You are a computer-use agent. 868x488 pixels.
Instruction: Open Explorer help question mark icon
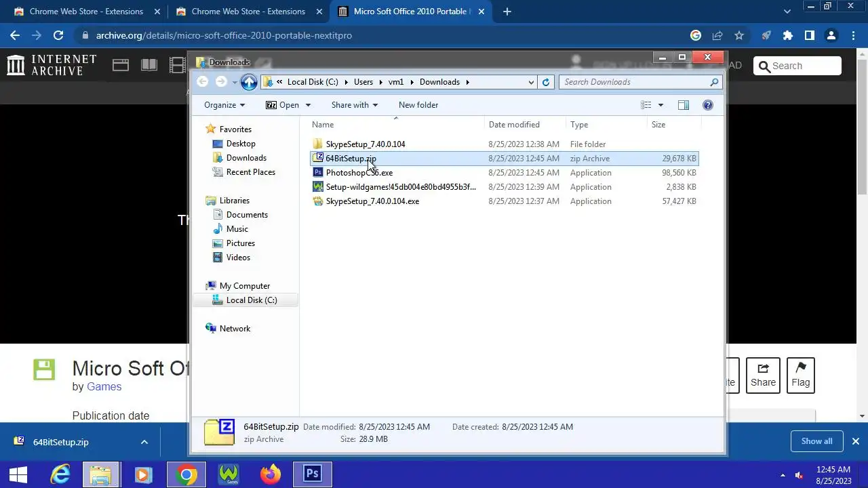coord(708,105)
